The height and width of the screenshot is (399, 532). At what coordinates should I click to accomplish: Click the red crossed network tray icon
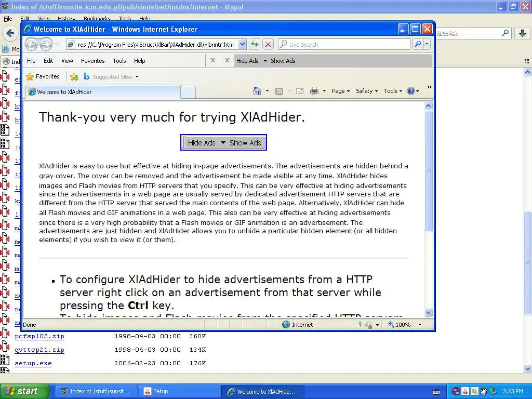click(x=456, y=392)
